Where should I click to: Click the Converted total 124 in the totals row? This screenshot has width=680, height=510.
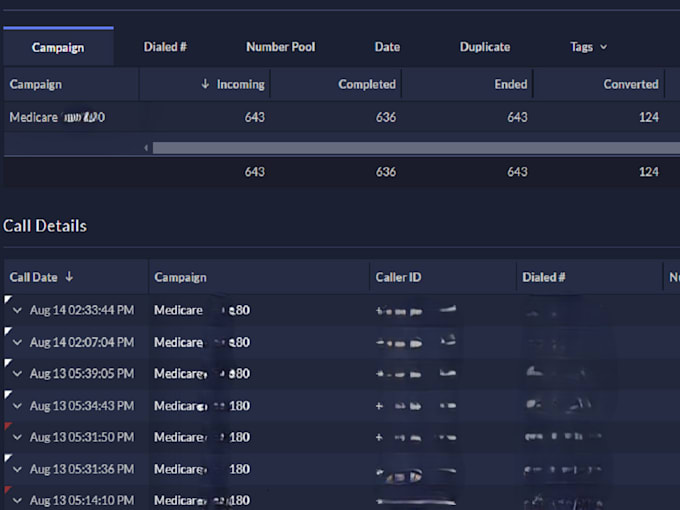[x=649, y=172]
